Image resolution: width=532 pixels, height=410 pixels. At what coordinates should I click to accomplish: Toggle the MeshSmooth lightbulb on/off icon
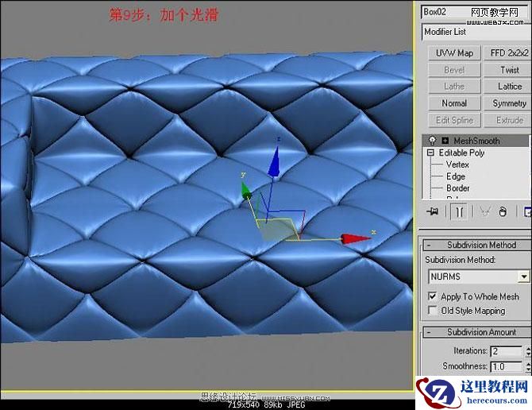(432, 140)
